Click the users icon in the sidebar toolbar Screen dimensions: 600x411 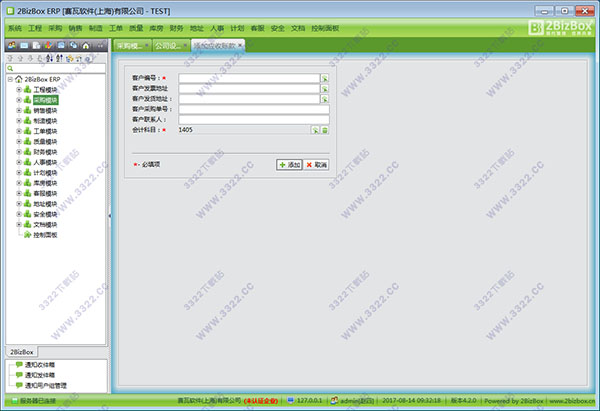pyautogui.click(x=12, y=46)
